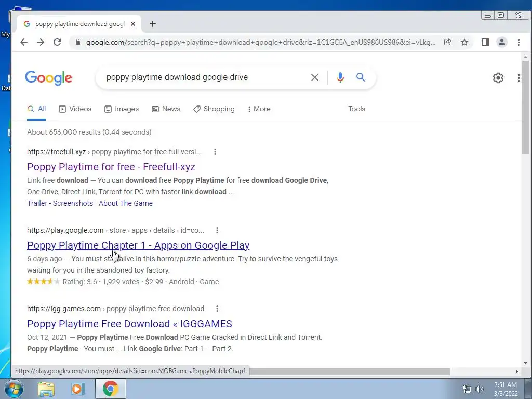Close the poppy playtime search tab
This screenshot has height=399, width=532.
pos(133,24)
